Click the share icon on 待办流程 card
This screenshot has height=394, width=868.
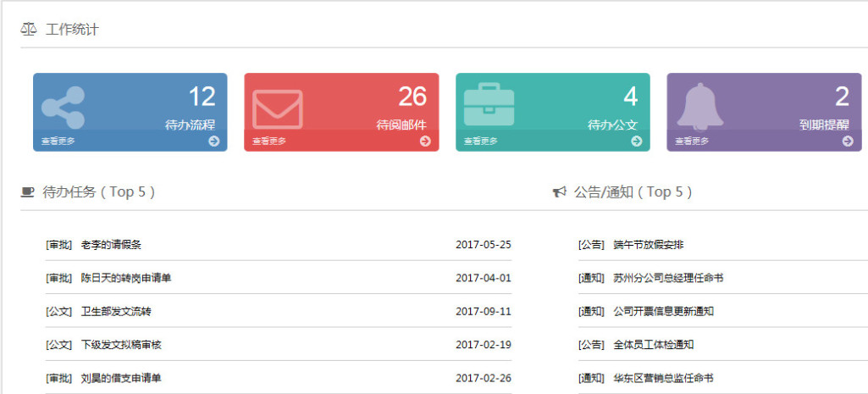tap(64, 107)
